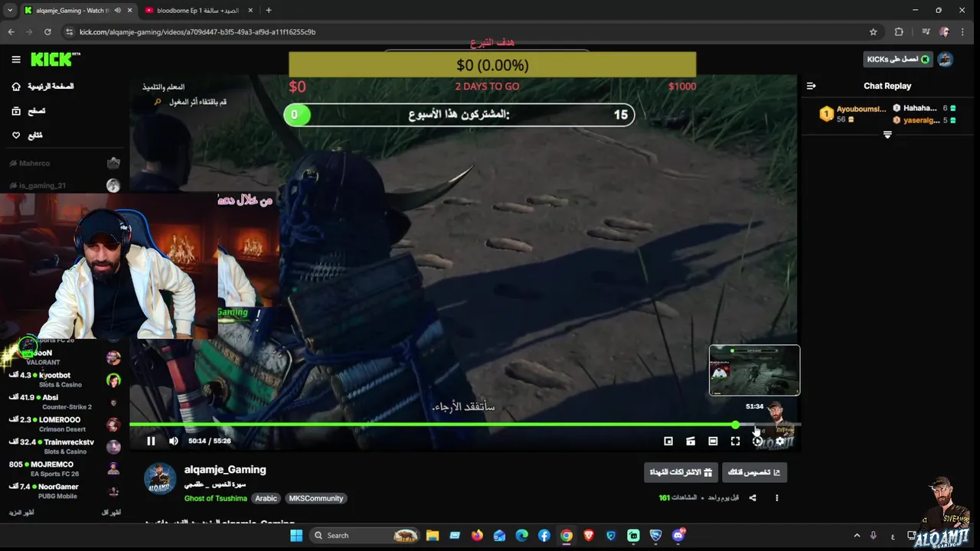Click the gift subscriptions button
This screenshot has height=551, width=980.
pos(681,472)
